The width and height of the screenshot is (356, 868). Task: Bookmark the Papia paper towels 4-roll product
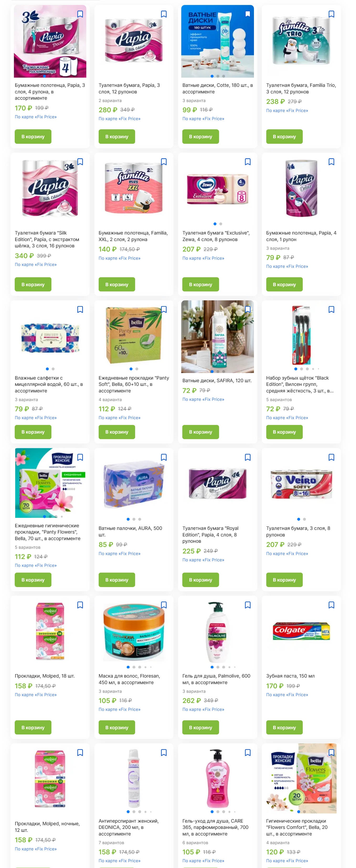80,14
